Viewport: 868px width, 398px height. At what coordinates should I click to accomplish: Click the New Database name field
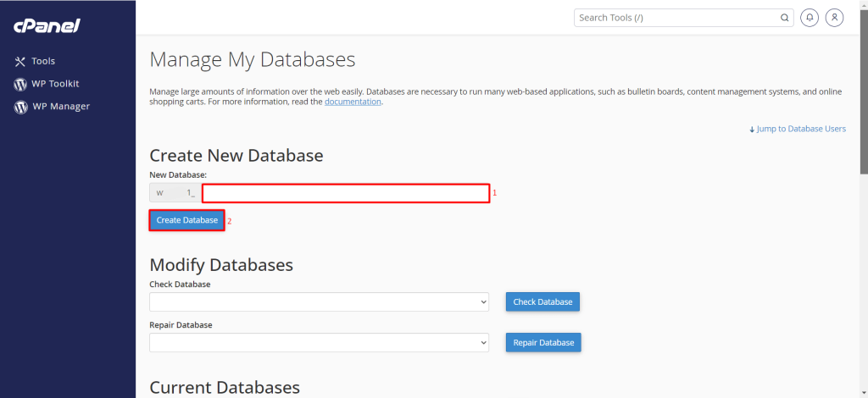346,193
